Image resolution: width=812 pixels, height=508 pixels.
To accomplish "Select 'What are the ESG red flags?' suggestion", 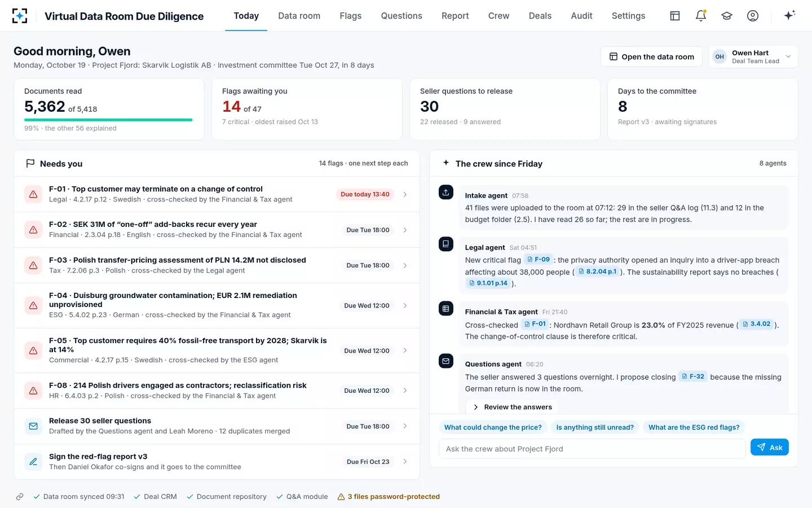I will [x=694, y=427].
